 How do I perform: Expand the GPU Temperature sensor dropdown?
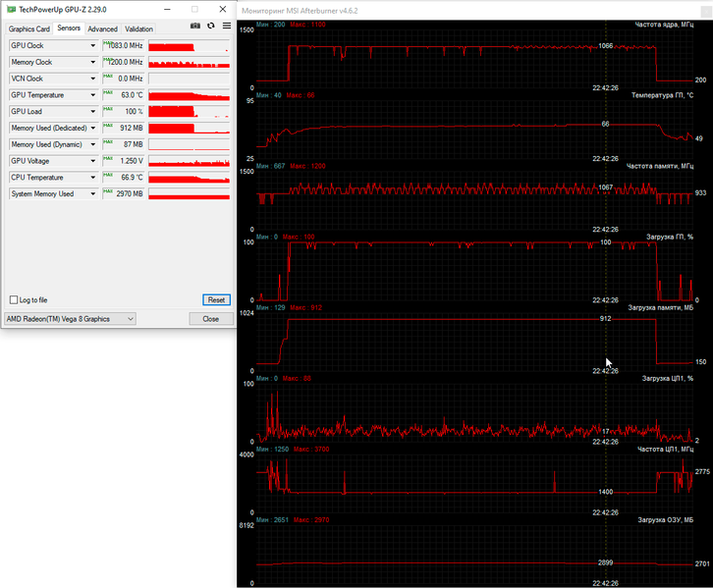pyautogui.click(x=93, y=95)
